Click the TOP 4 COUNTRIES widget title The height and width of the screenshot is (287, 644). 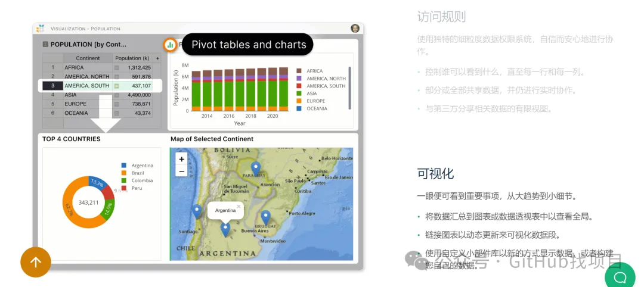(x=72, y=139)
